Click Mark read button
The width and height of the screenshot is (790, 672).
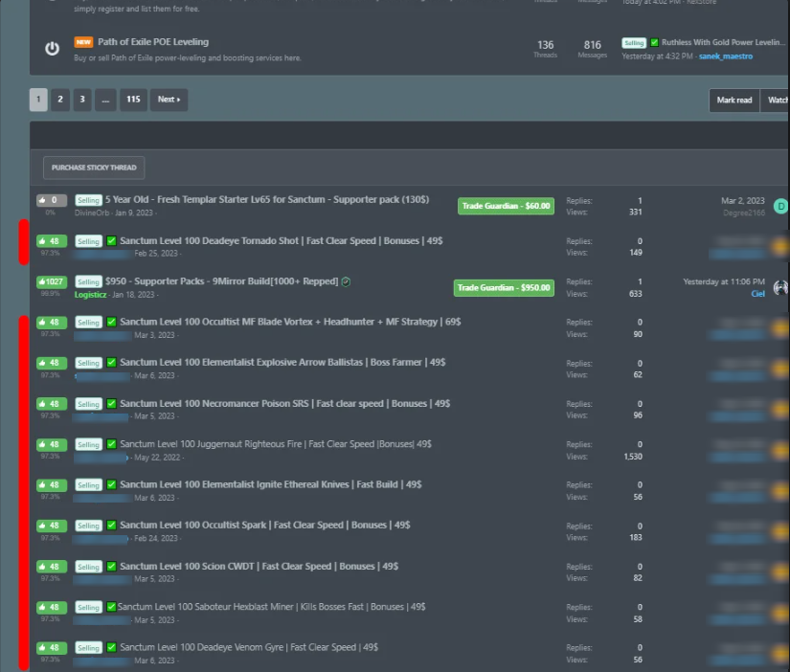pyautogui.click(x=734, y=100)
